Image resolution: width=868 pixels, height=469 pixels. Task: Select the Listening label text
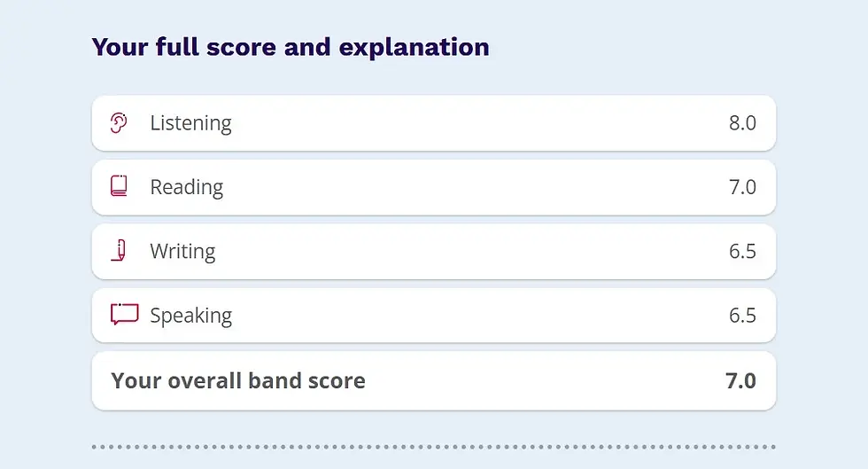(x=190, y=123)
